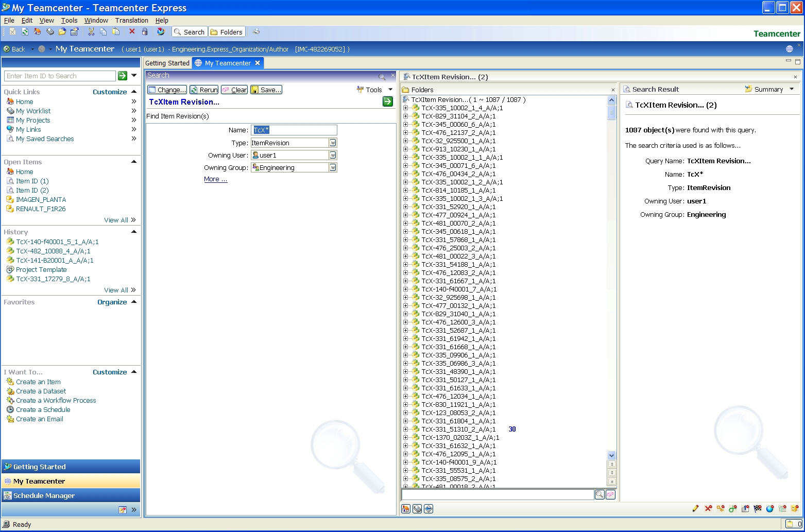
Task: Open the Translation menu
Action: click(131, 20)
